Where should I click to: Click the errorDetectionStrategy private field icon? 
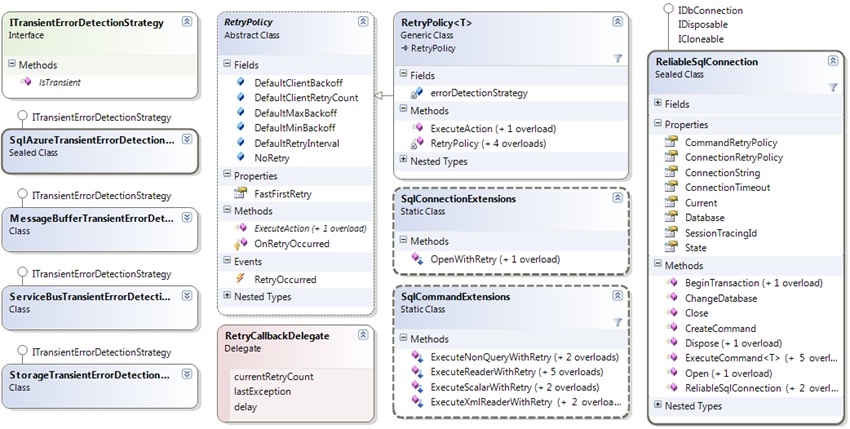(417, 93)
